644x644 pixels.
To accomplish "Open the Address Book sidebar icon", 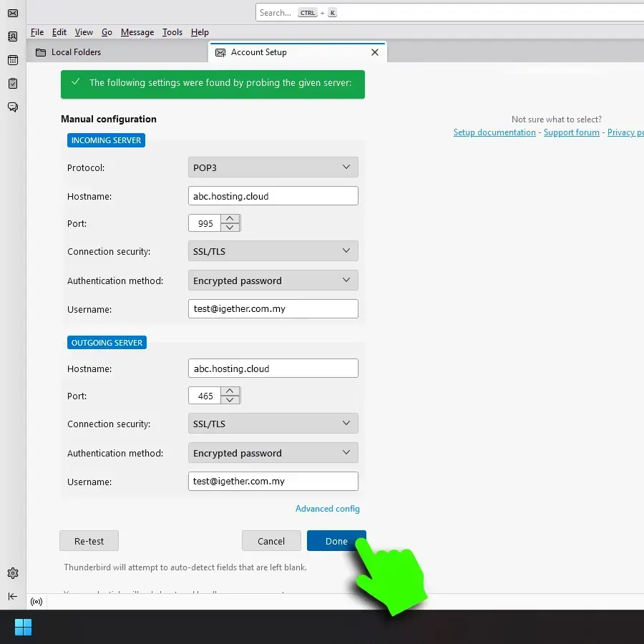I will [x=12, y=36].
